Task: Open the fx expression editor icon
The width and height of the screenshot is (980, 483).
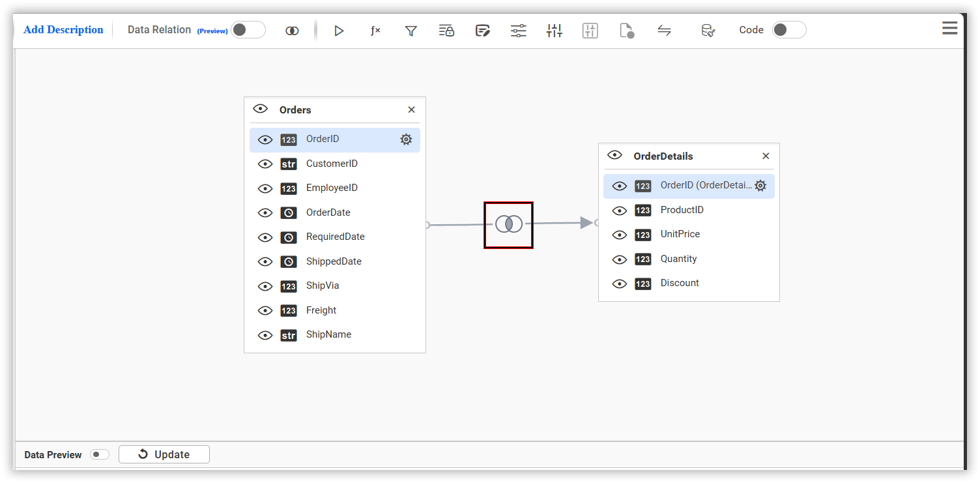Action: (375, 31)
